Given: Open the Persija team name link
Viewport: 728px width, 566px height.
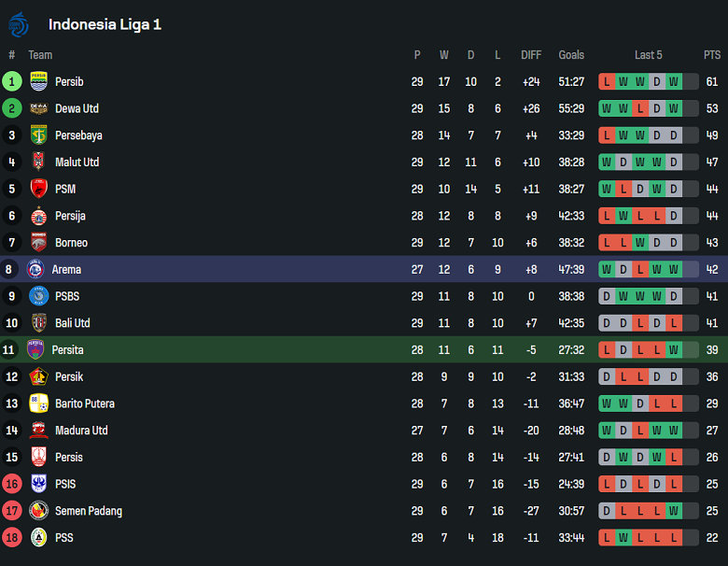Looking at the screenshot, I should point(70,216).
